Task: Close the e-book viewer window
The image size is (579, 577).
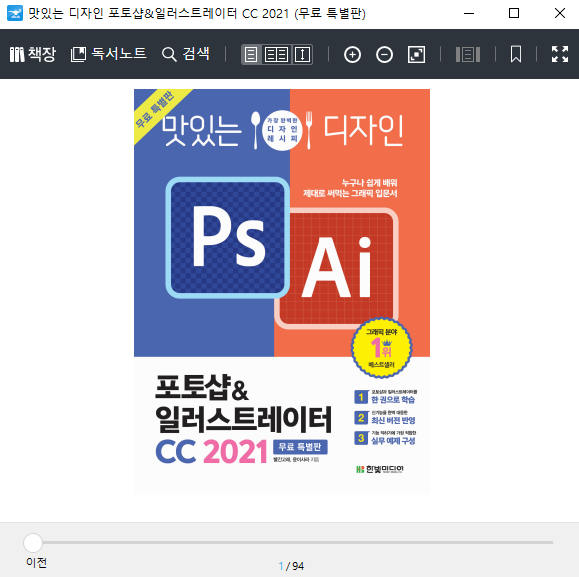Action: click(560, 13)
